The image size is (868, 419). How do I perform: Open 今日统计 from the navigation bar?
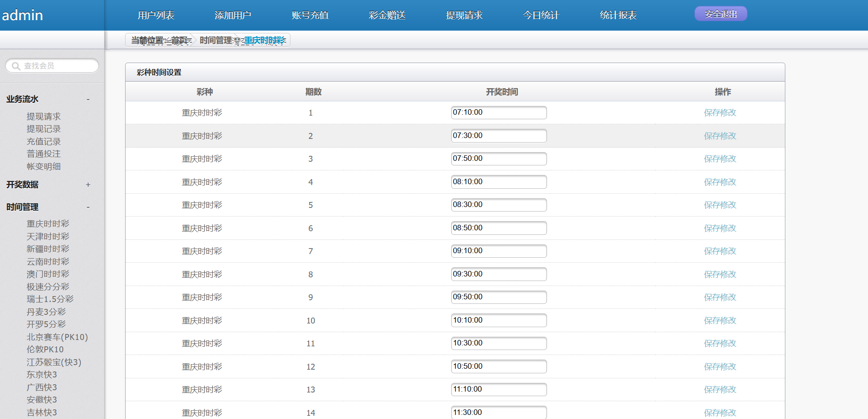click(541, 15)
